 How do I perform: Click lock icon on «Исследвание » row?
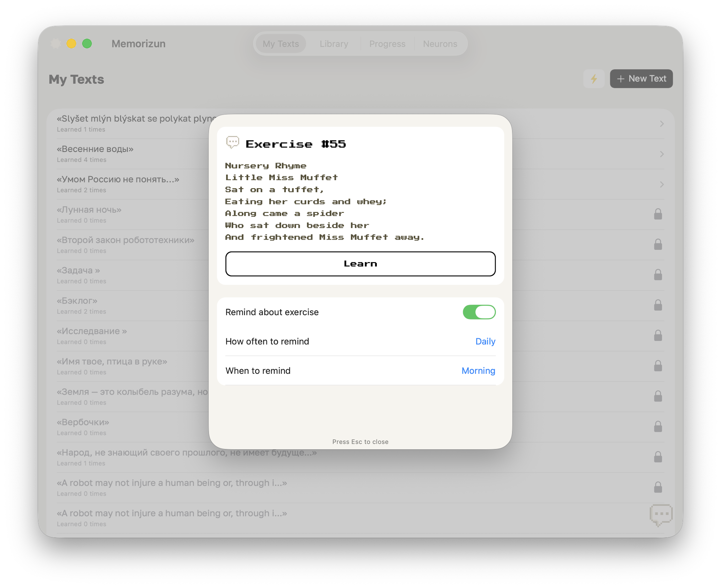(x=658, y=335)
